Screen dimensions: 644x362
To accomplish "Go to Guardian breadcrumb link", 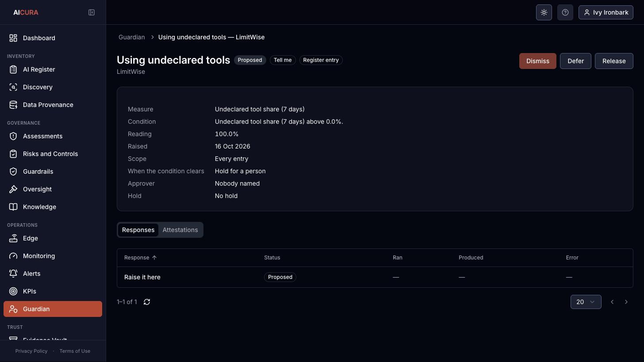I will [131, 37].
